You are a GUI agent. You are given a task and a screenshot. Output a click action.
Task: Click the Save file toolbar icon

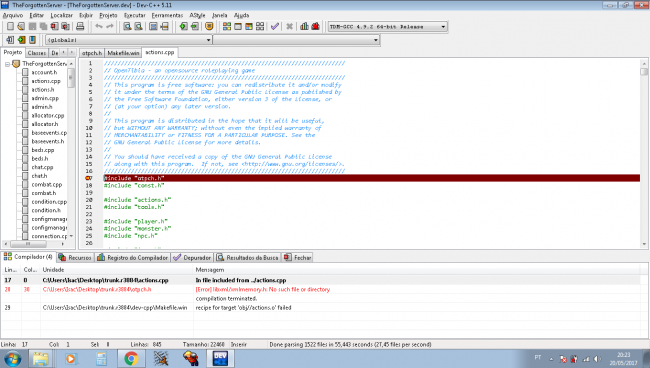click(x=32, y=26)
